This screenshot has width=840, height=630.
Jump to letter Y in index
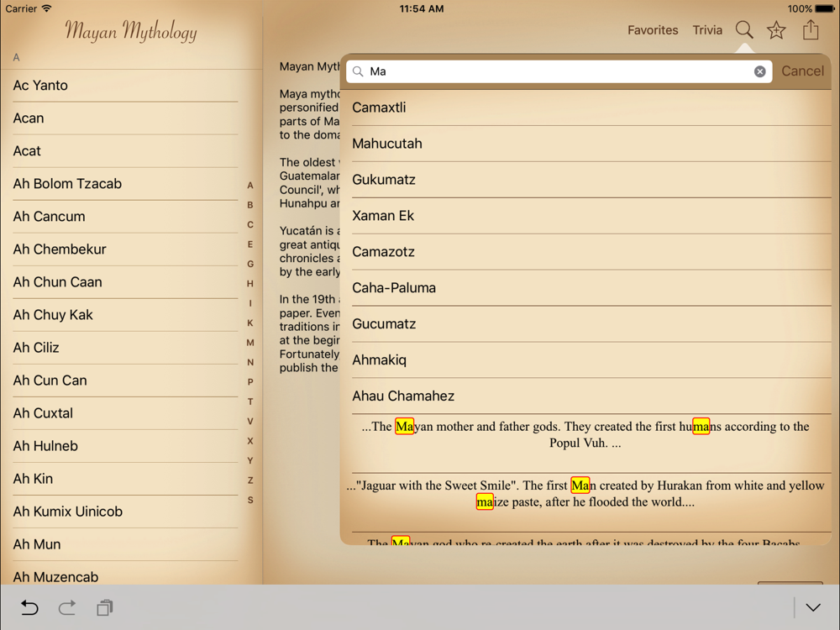pos(250,460)
